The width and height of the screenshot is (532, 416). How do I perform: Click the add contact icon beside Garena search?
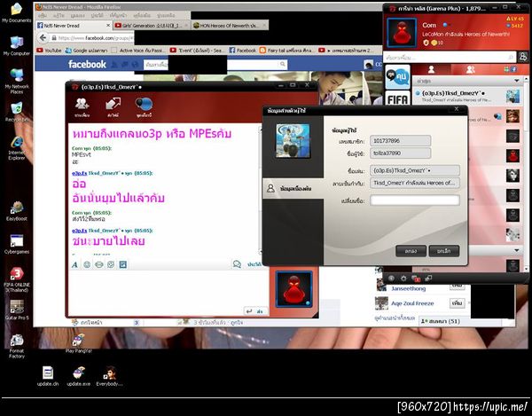pos(523,57)
